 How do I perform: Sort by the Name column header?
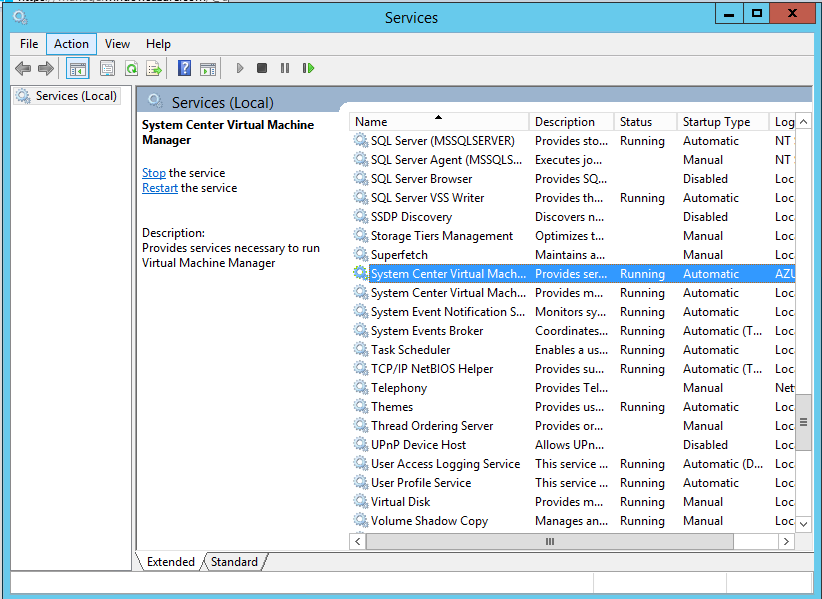click(439, 122)
